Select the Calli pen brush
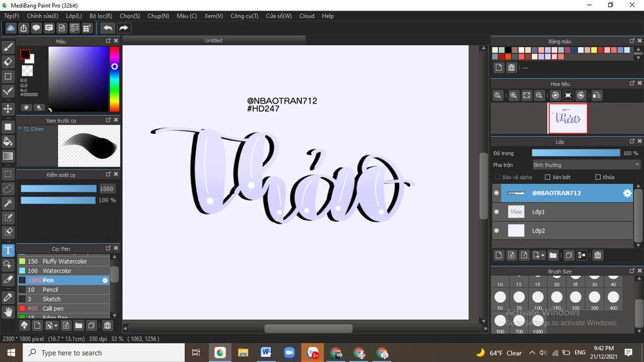The image size is (644, 362). click(64, 309)
